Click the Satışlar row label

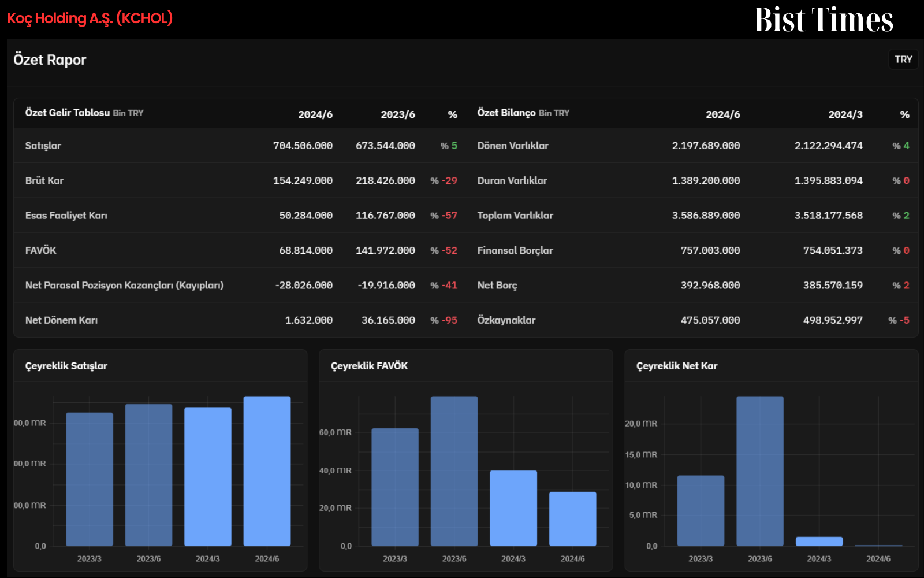pyautogui.click(x=43, y=146)
